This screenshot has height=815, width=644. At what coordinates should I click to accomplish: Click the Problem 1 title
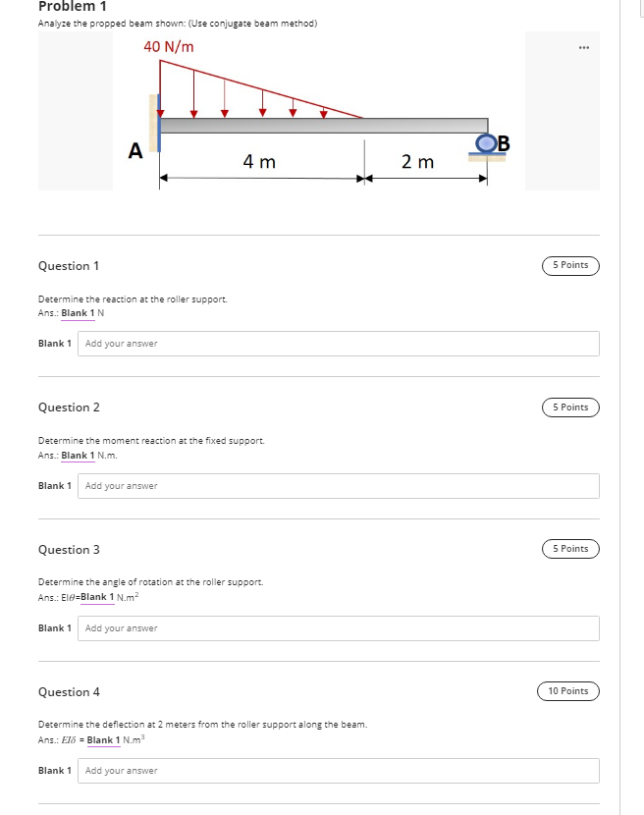[x=65, y=7]
